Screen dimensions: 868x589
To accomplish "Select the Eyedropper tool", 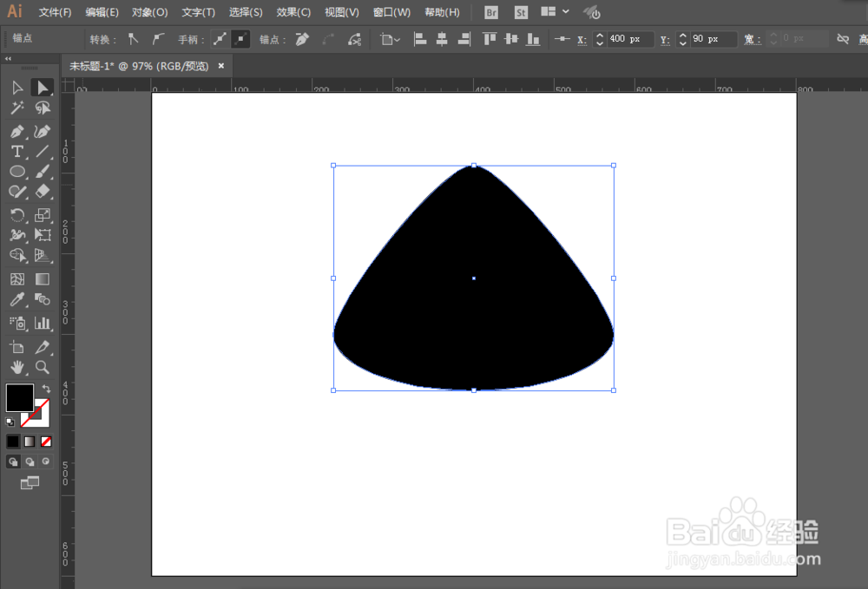I will coord(17,300).
